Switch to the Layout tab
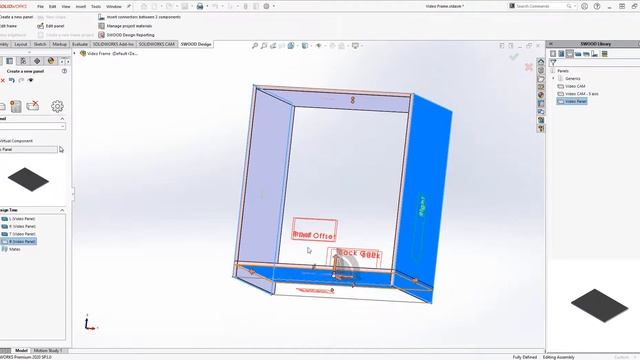Image resolution: width=640 pixels, height=360 pixels. 20,44
